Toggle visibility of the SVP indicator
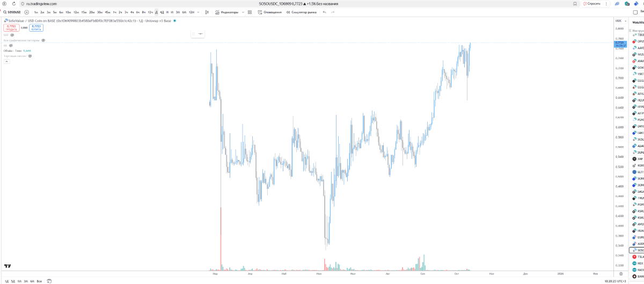Screen dimensions: 644x284 click(x=12, y=35)
